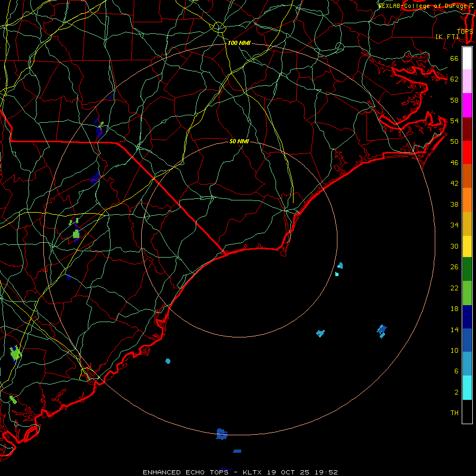Pick the yellow legend swatch near 30
Screen dimensions: 476x476
tap(467, 246)
